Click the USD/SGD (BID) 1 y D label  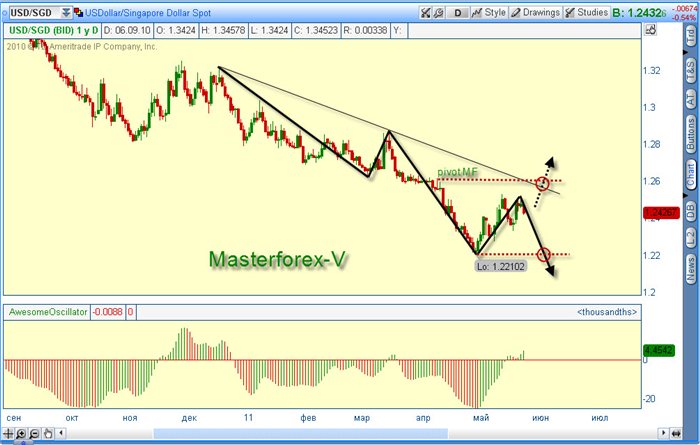point(54,30)
